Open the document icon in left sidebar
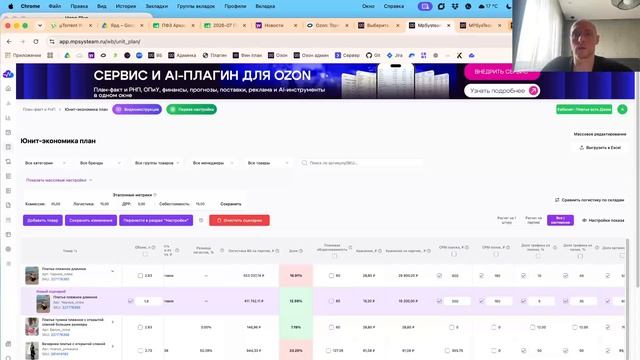 8,205
